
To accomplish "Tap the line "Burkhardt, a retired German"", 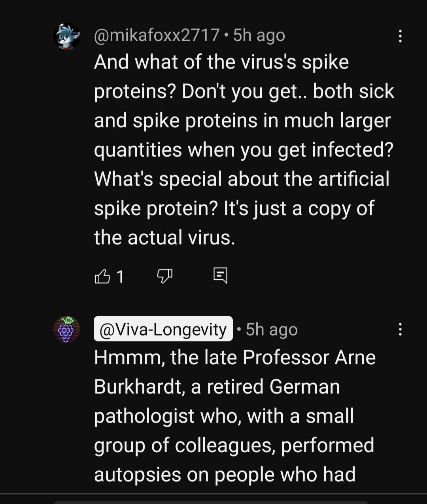I will pos(217,387).
